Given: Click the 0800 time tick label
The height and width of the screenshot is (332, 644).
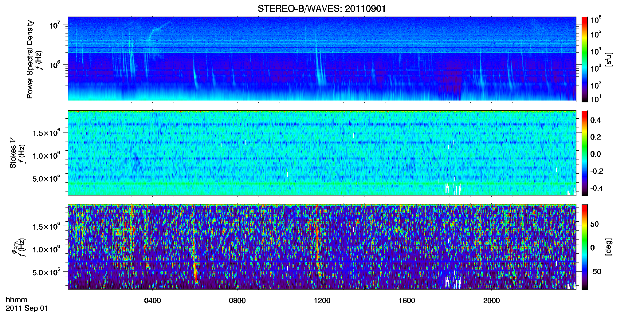Looking at the screenshot, I should 237,301.
